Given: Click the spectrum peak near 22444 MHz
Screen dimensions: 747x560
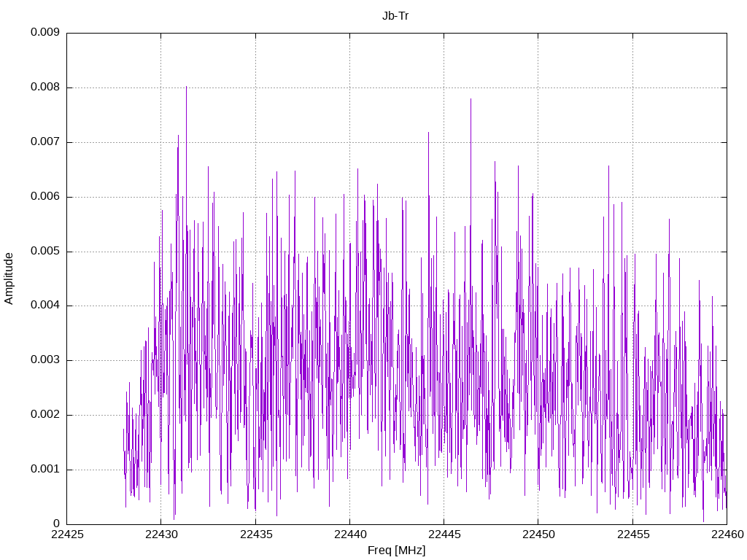Looking at the screenshot, I should (x=428, y=133).
